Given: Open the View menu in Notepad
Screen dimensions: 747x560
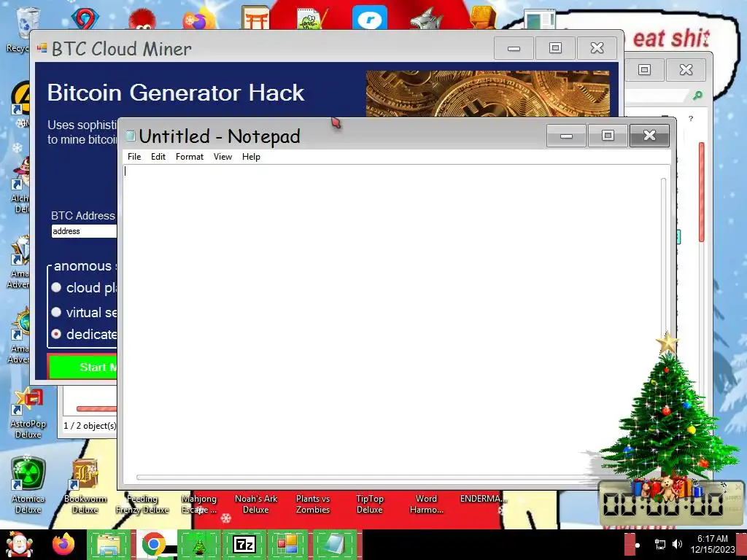Looking at the screenshot, I should [222, 157].
